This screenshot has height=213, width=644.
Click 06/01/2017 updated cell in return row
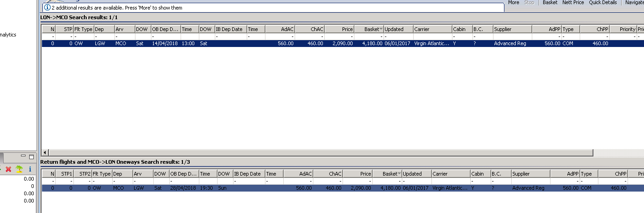pyautogui.click(x=416, y=188)
